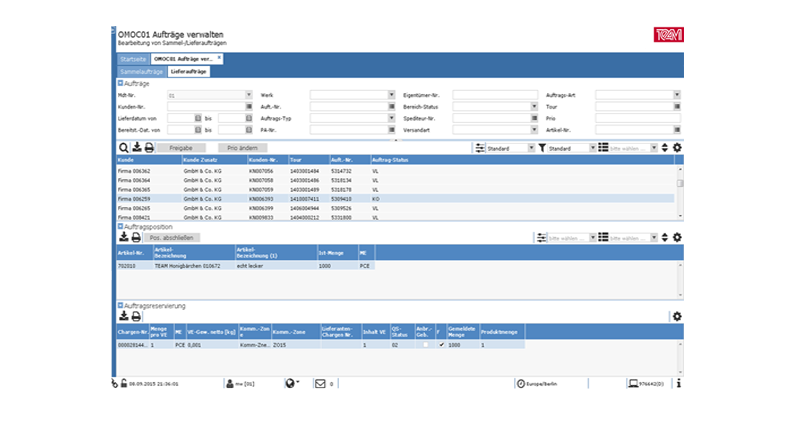Click the export download icon beside Freigabe
The height and width of the screenshot is (443, 800).
point(137,147)
